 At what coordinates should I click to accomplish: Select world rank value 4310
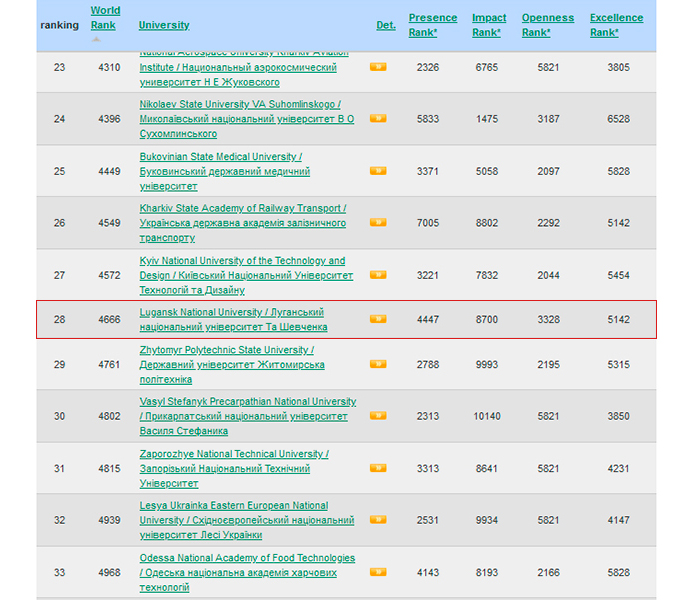point(109,67)
